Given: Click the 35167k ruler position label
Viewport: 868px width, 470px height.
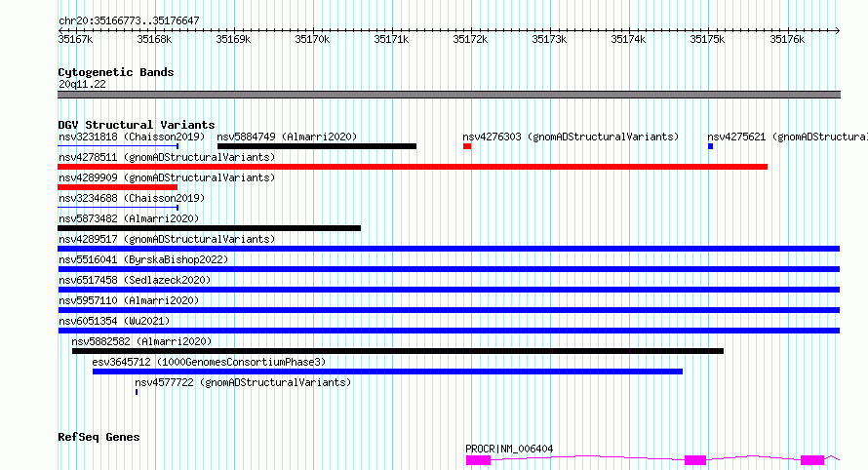Looking at the screenshot, I should pos(75,39).
